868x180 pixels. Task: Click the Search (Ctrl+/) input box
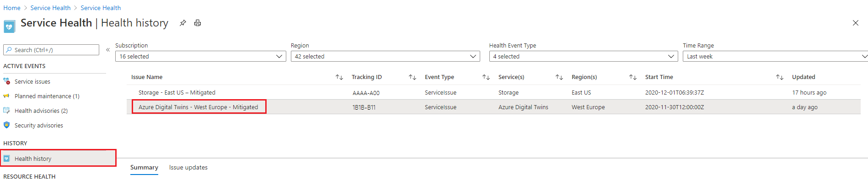[51, 50]
